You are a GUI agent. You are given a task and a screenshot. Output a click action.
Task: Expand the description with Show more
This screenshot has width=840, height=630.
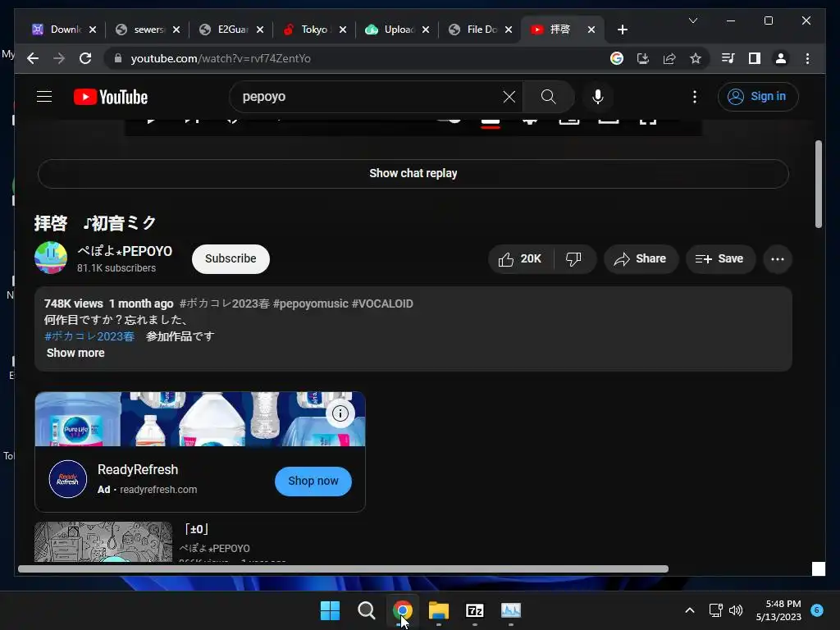click(75, 353)
